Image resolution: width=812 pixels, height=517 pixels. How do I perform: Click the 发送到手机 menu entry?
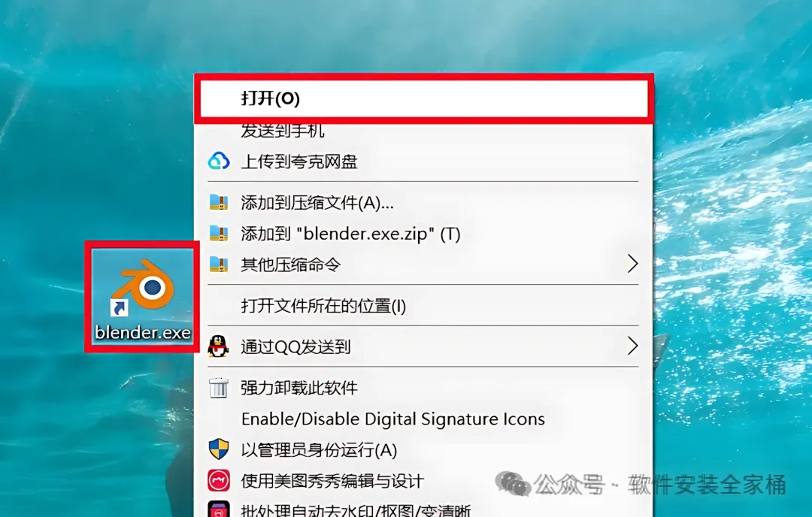click(x=423, y=132)
